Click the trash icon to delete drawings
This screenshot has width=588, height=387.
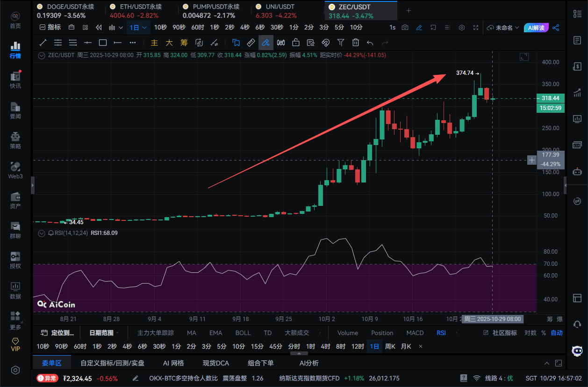356,43
